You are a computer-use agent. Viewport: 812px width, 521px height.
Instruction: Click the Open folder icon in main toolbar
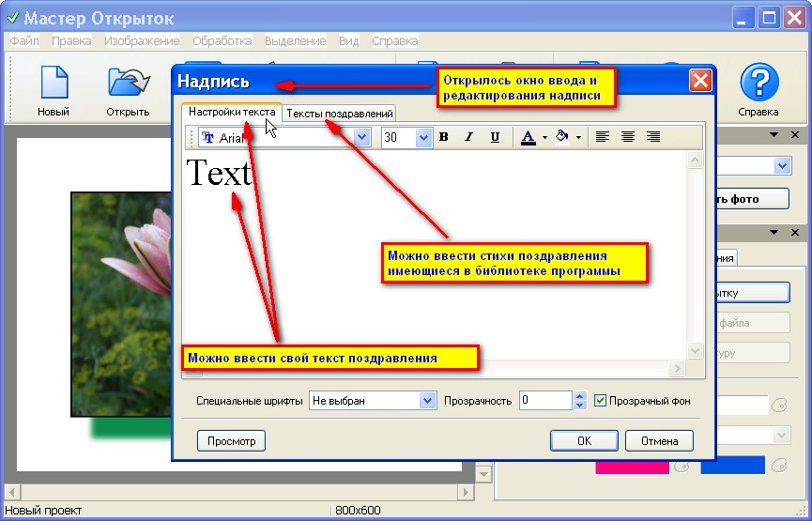point(129,83)
